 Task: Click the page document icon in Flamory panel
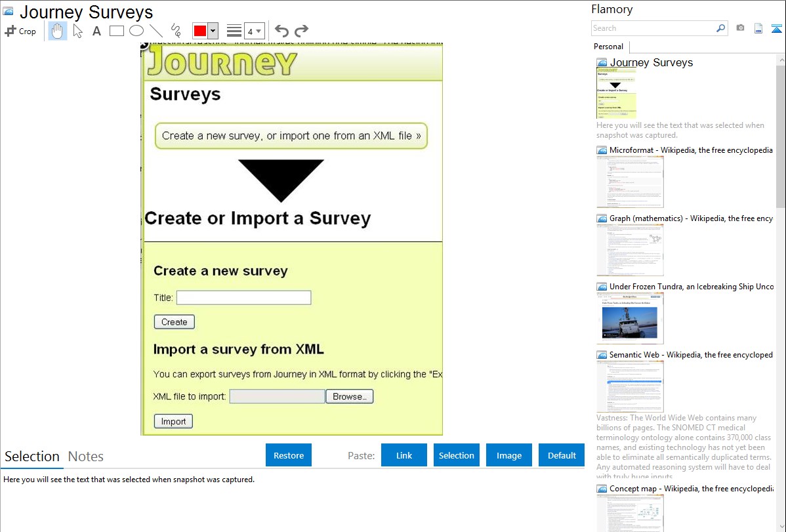758,28
